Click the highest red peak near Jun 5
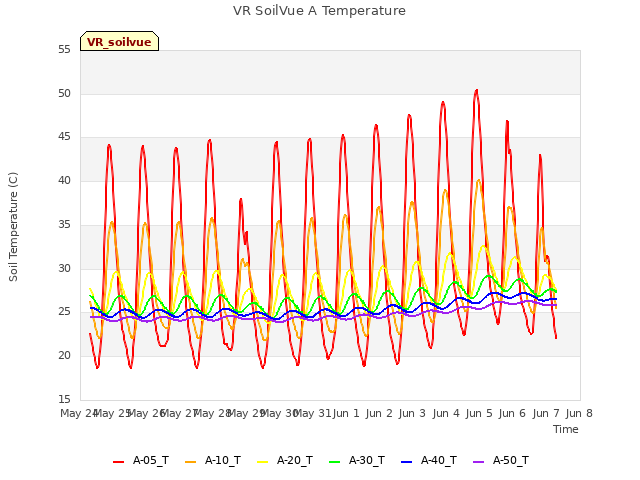 tap(476, 90)
